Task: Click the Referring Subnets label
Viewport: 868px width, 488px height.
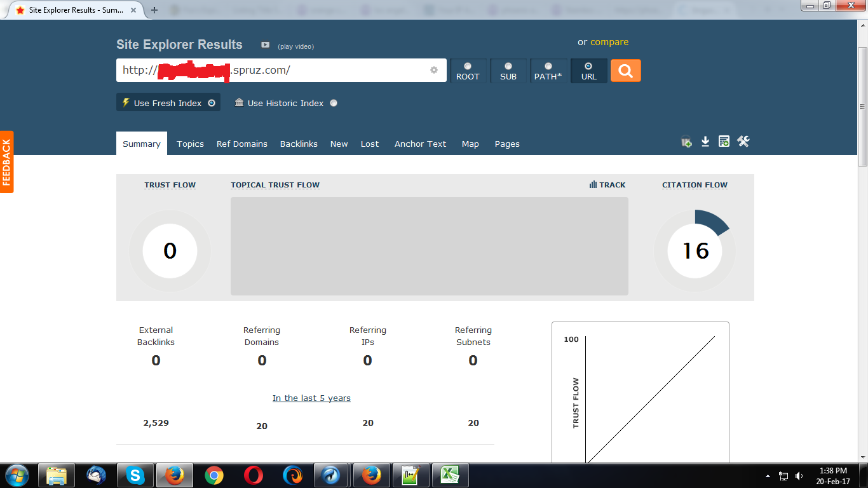Action: pos(473,336)
